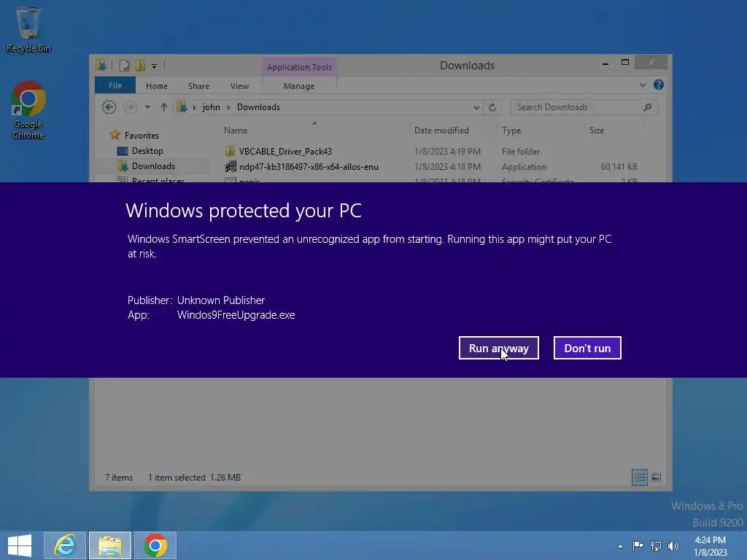Select Downloads in the navigation pane
The height and width of the screenshot is (560, 747).
153,166
